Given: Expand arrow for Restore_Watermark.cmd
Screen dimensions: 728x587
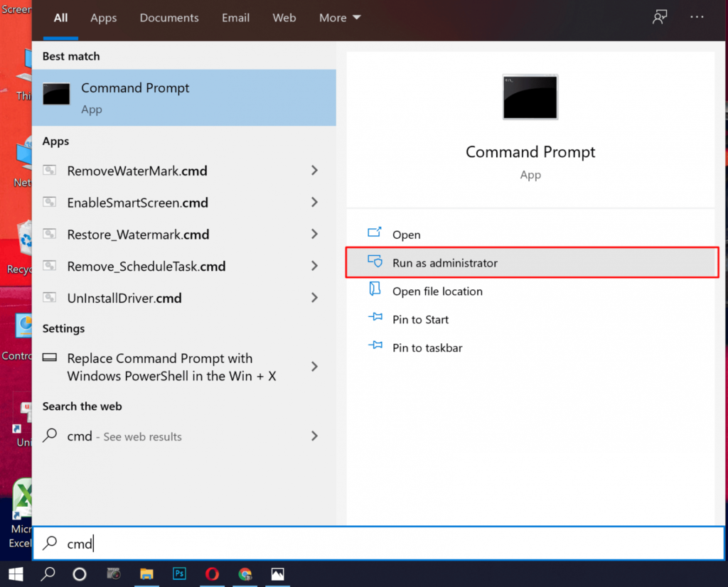Looking at the screenshot, I should (x=314, y=234).
